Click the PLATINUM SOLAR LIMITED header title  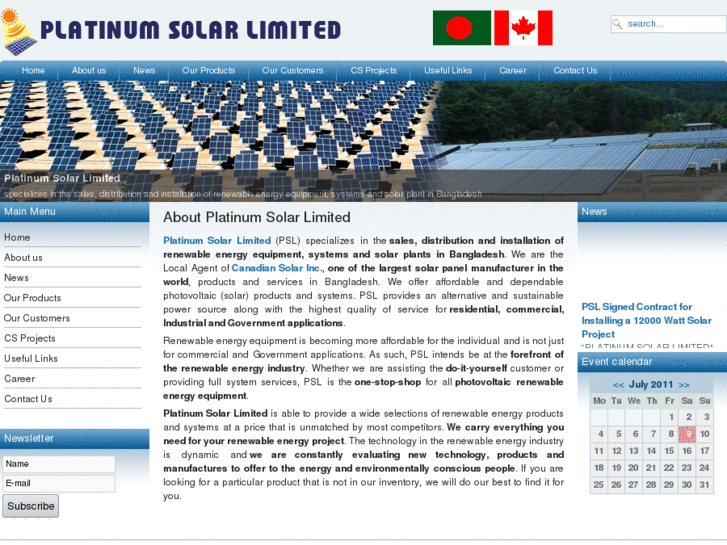[191, 30]
